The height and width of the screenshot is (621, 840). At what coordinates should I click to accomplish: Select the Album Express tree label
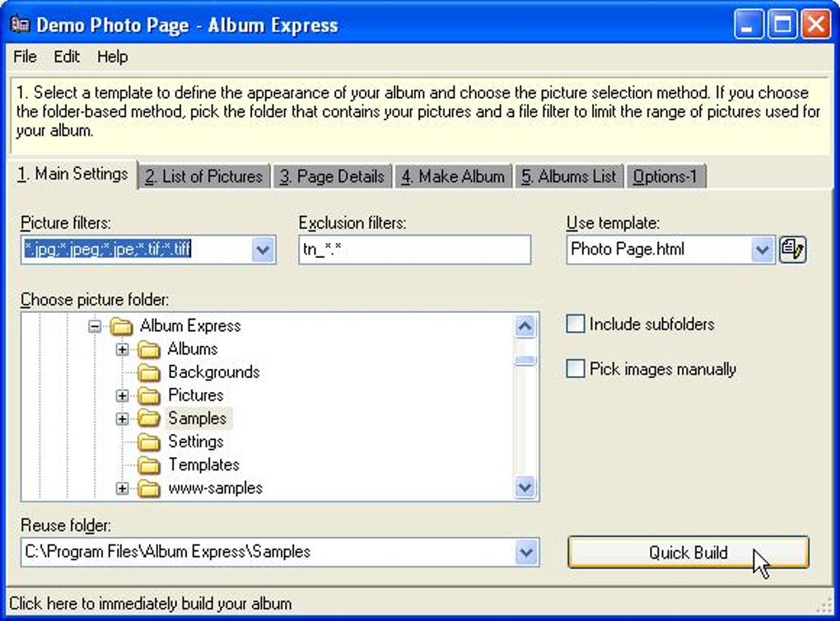190,326
